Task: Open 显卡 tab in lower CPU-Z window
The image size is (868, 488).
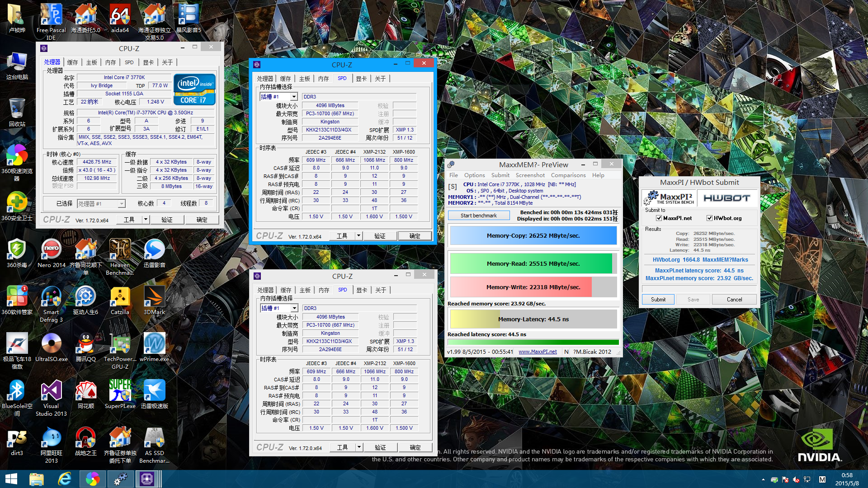Action: (x=362, y=290)
